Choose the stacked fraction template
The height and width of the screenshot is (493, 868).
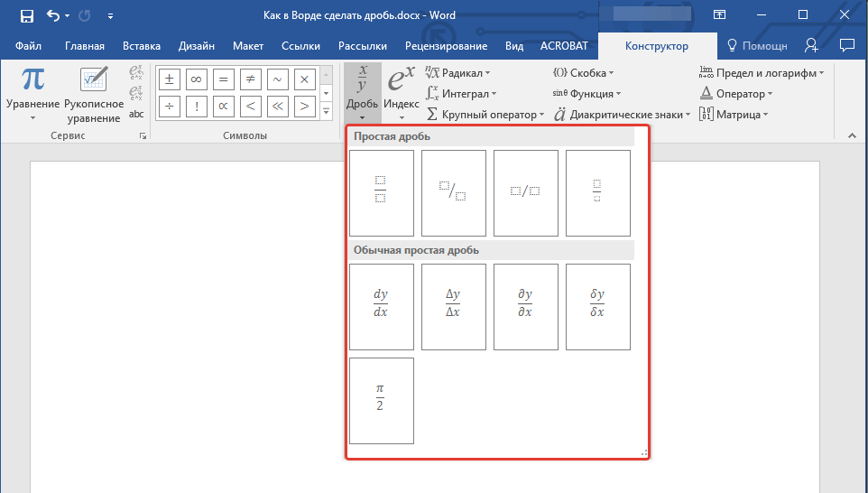click(381, 192)
